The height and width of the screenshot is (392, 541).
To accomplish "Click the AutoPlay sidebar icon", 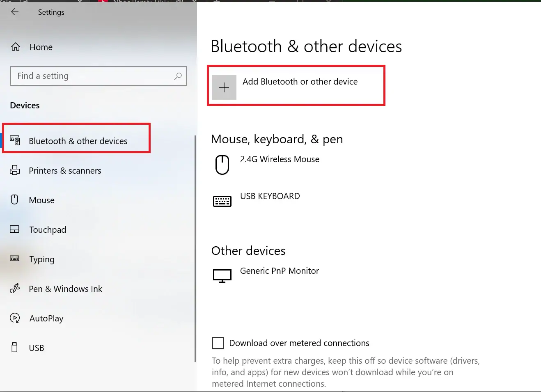I will pos(15,318).
